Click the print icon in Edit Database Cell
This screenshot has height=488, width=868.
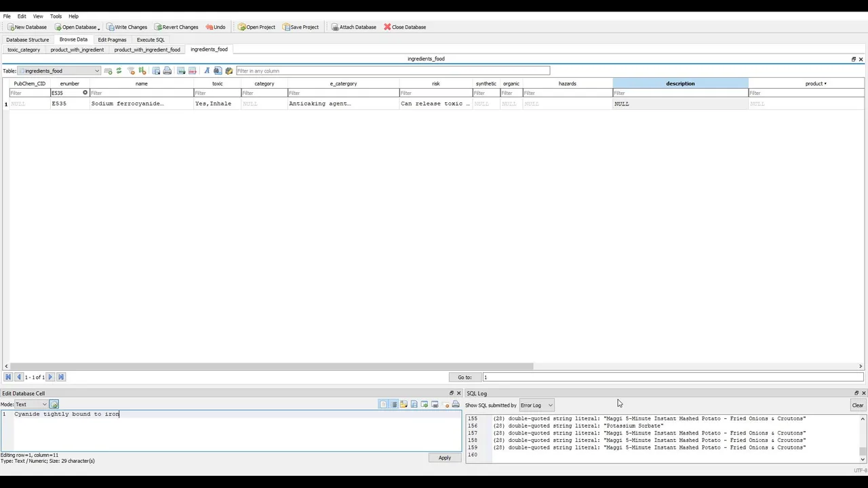coord(456,405)
